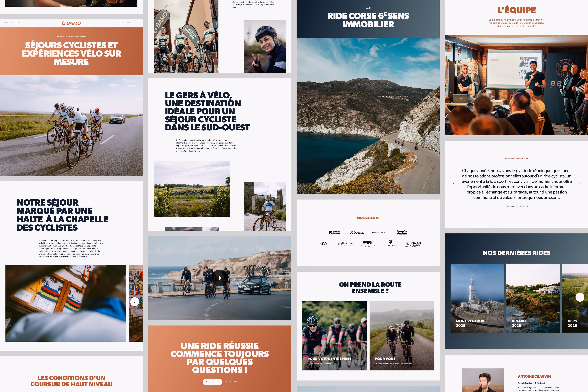This screenshot has height=392, width=588.
Task: Advance the chapelle photo carousel with its arrow
Action: [x=135, y=302]
